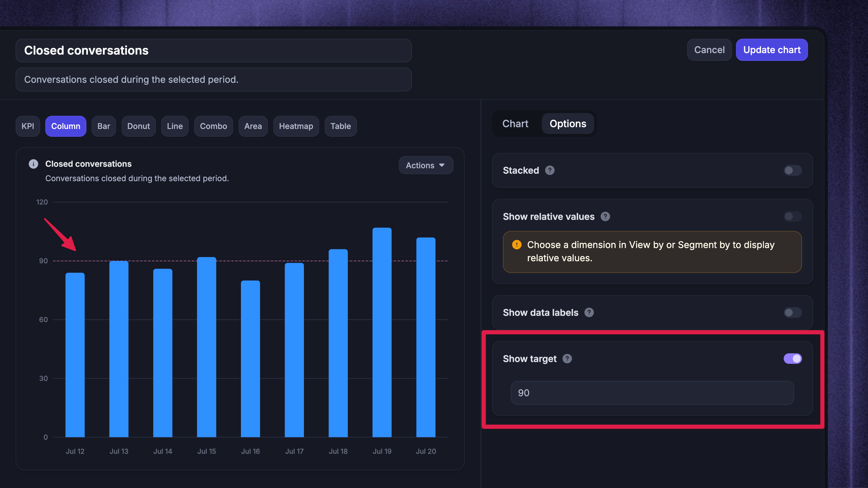This screenshot has height=488, width=868.
Task: Focus the target value field showing 90
Action: (x=652, y=393)
